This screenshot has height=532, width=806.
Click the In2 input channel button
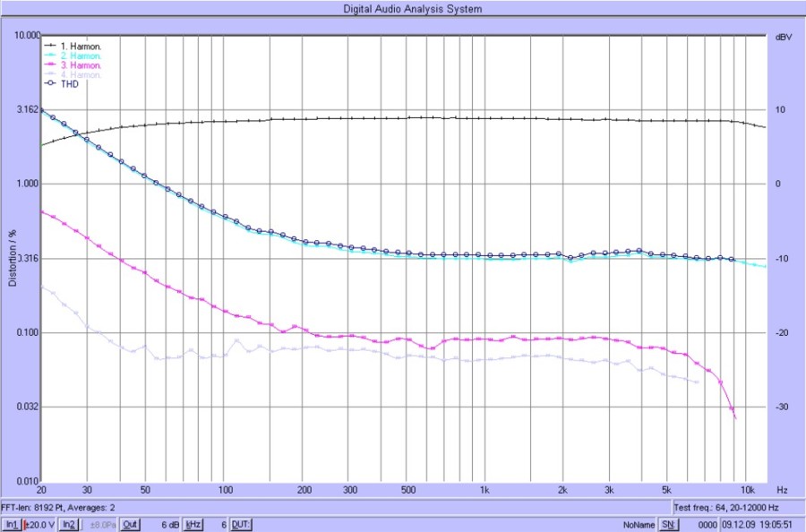[x=68, y=524]
